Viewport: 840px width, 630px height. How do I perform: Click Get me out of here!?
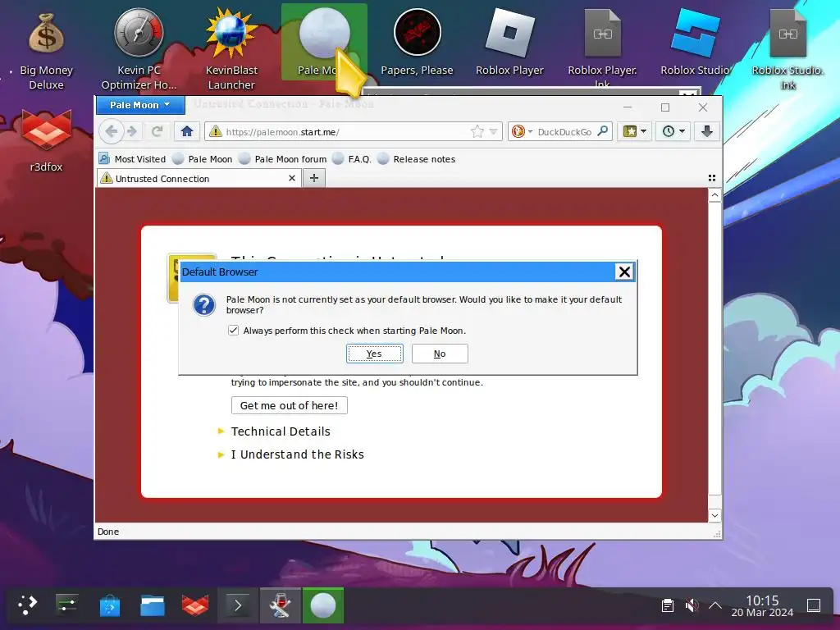tap(290, 405)
